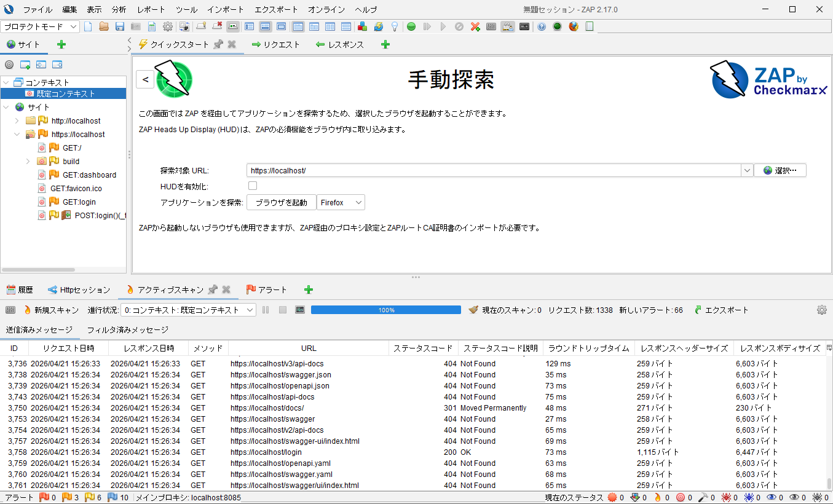Image resolution: width=833 pixels, height=504 pixels.
Task: Open the ツール menu
Action: [x=186, y=10]
